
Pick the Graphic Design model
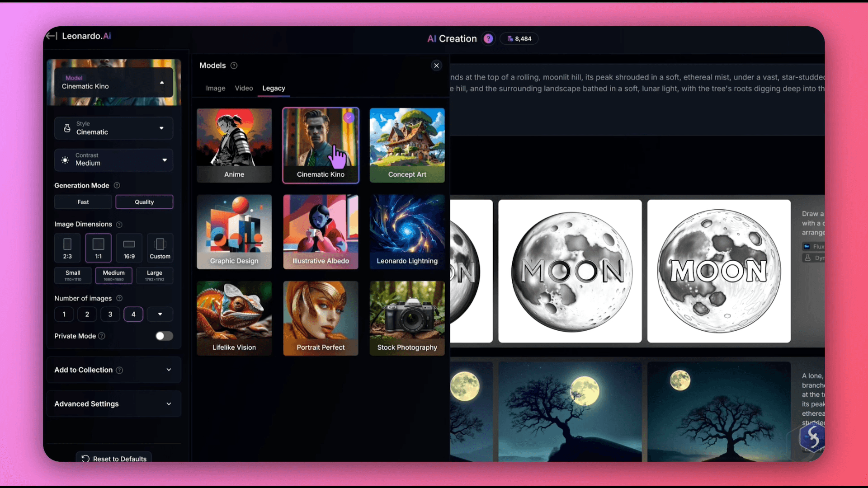click(x=234, y=232)
